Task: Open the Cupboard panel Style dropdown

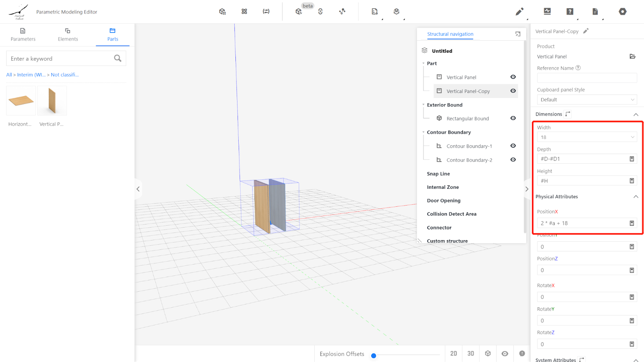Action: click(x=586, y=100)
